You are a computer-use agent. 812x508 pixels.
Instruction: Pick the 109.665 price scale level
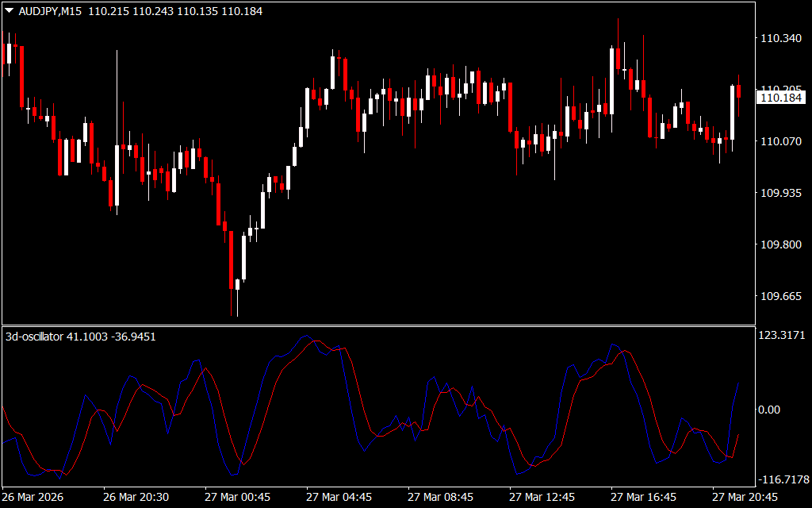click(779, 296)
